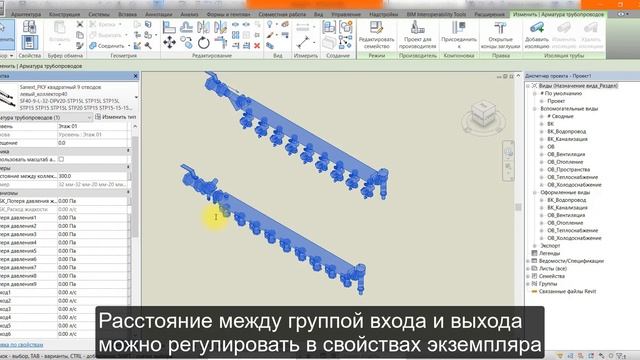The image size is (640, 360).
Task: Select the Легенды item in browser
Action: click(549, 253)
